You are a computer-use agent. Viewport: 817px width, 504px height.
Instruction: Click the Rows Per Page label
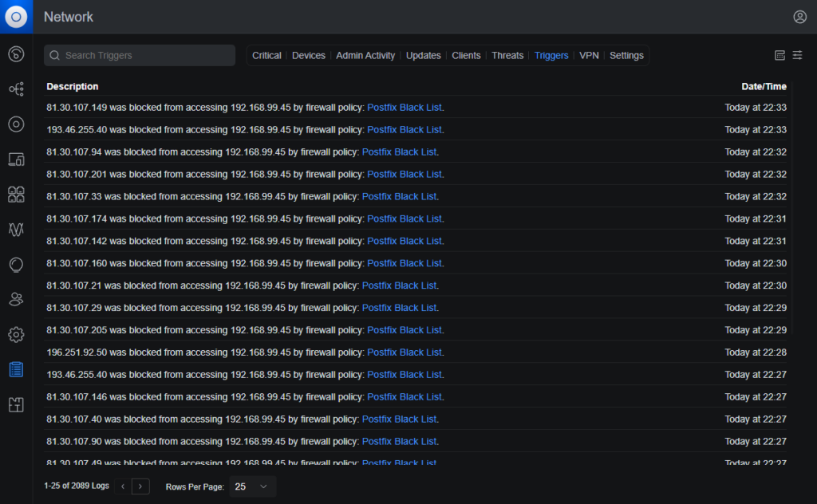pos(195,486)
